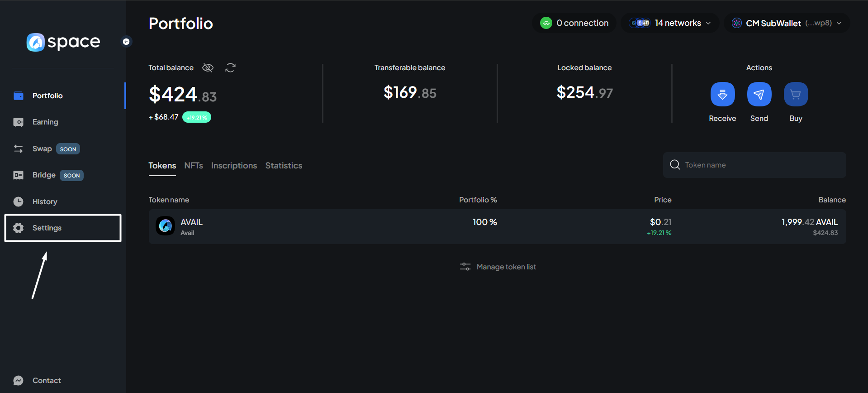868x393 pixels.
Task: Click the Buy cart icon
Action: [x=796, y=94]
